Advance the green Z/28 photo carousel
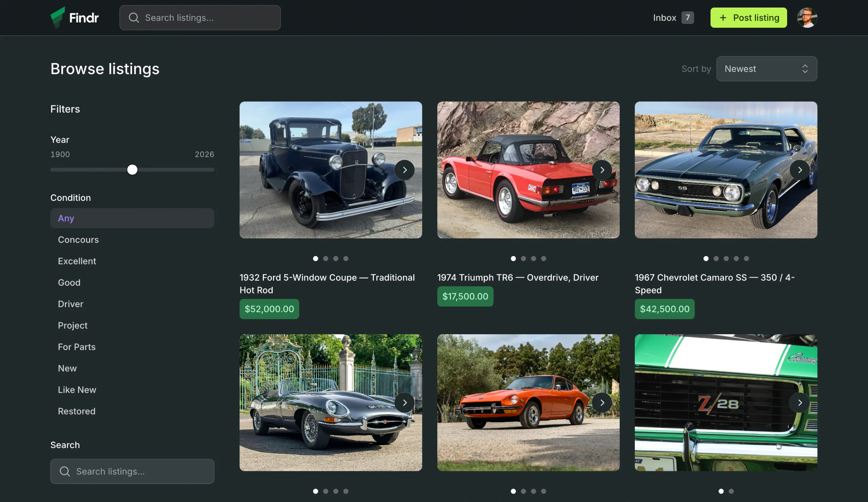Screen dimensions: 868x502 (x=800, y=403)
